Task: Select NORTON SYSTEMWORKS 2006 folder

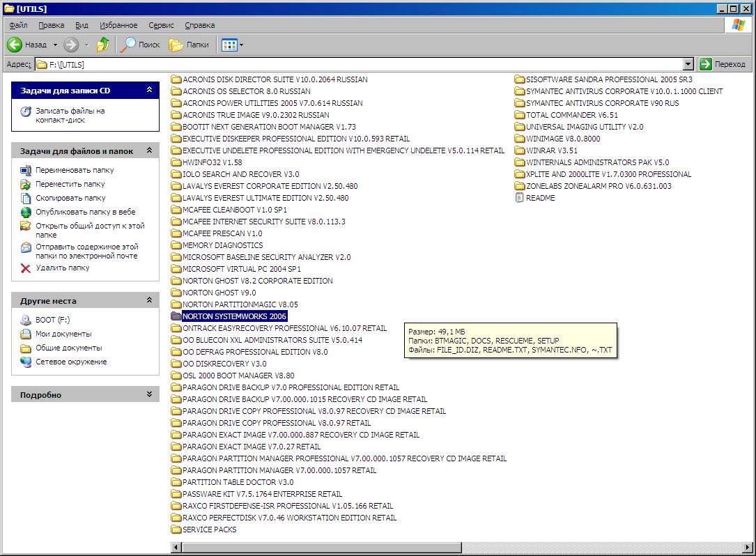Action: pos(234,316)
